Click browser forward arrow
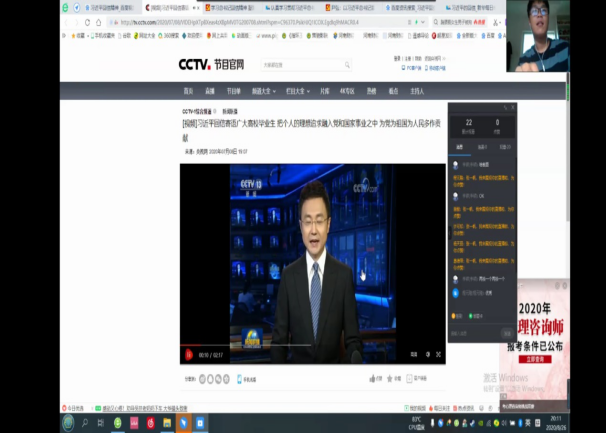Viewport: 606px width, 433px height. (76, 22)
